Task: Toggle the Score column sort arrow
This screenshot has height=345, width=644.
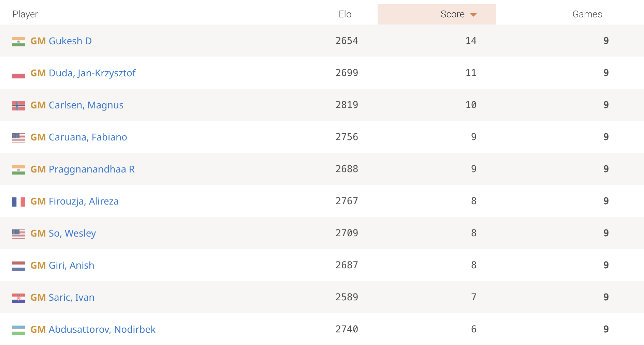Action: (x=473, y=15)
